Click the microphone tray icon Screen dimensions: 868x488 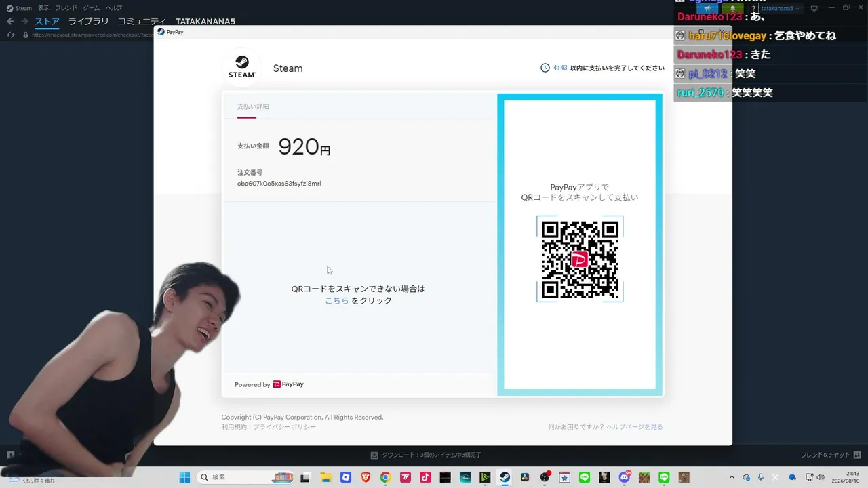761,477
